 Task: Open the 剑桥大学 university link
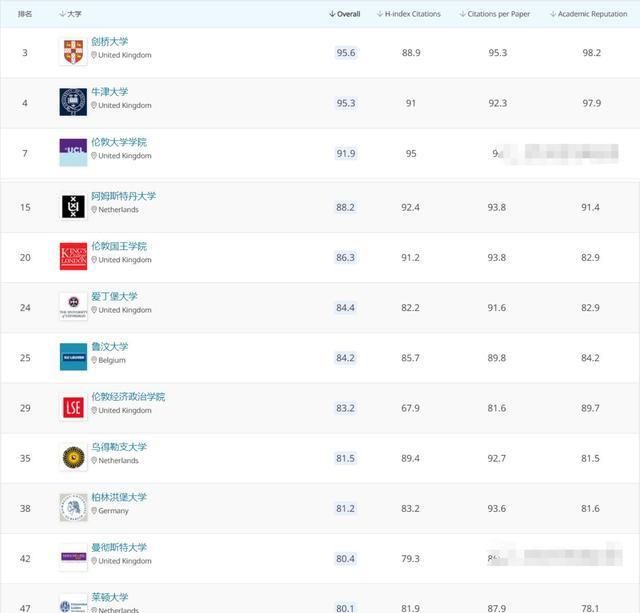pos(109,41)
